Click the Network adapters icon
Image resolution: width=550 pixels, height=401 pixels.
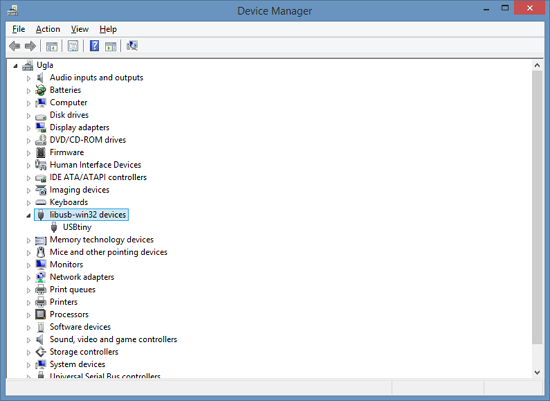coord(41,277)
